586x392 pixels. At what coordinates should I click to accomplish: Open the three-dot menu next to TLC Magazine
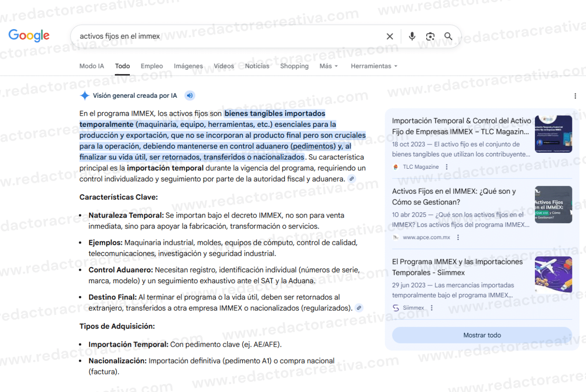(x=447, y=167)
